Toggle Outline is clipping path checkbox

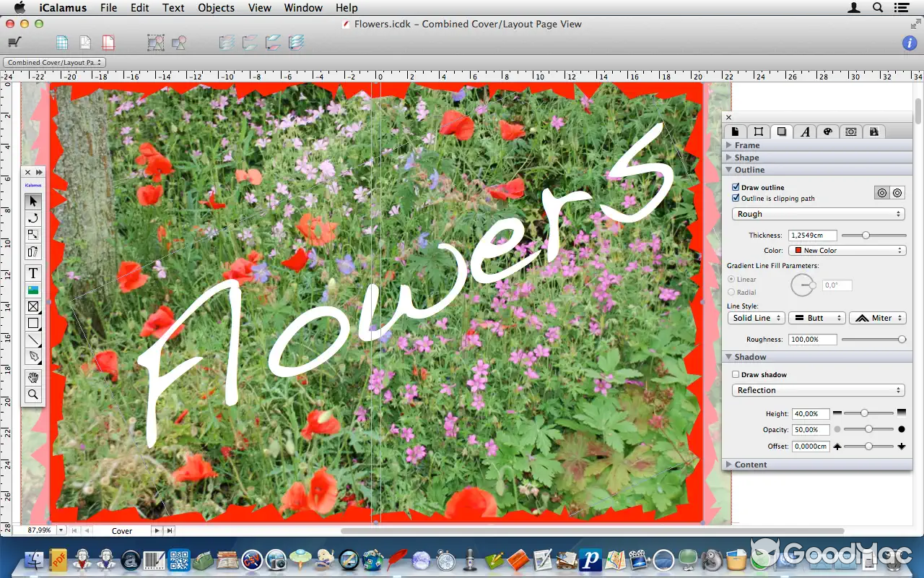pos(736,198)
